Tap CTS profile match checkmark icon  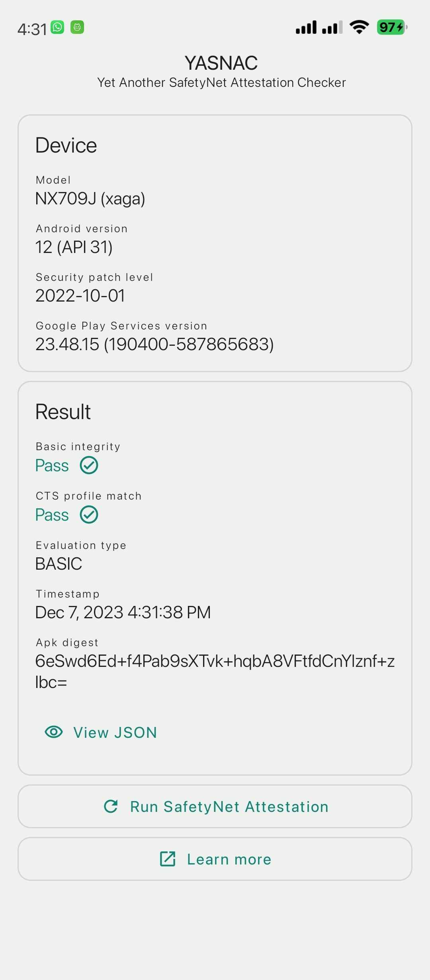click(x=89, y=515)
